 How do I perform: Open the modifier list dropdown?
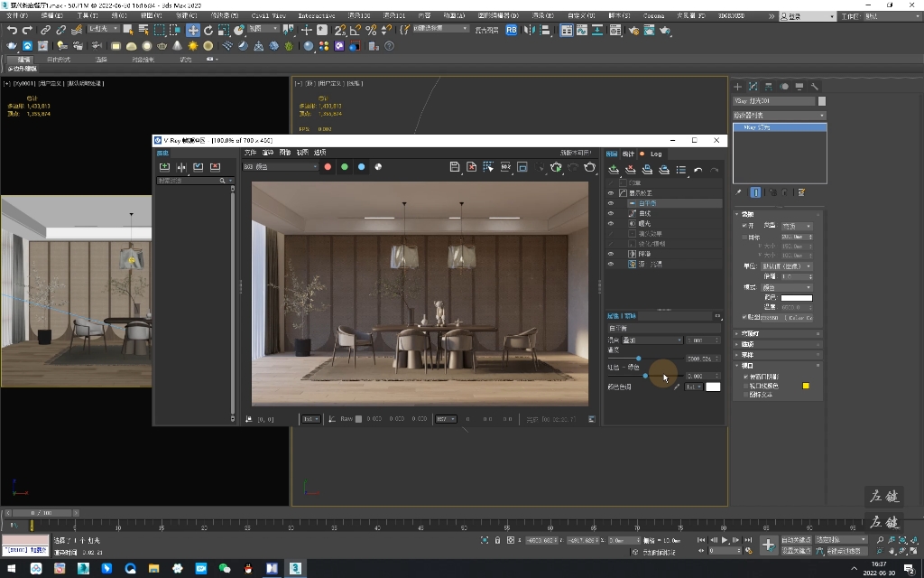tap(779, 116)
